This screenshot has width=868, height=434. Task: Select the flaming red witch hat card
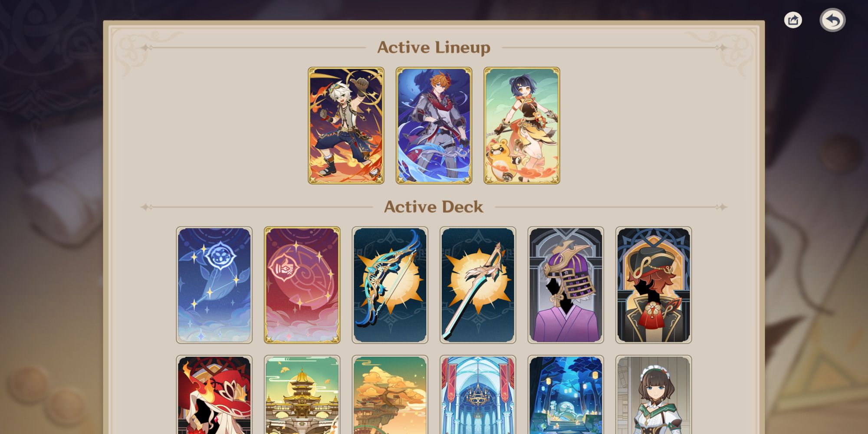coord(214,395)
